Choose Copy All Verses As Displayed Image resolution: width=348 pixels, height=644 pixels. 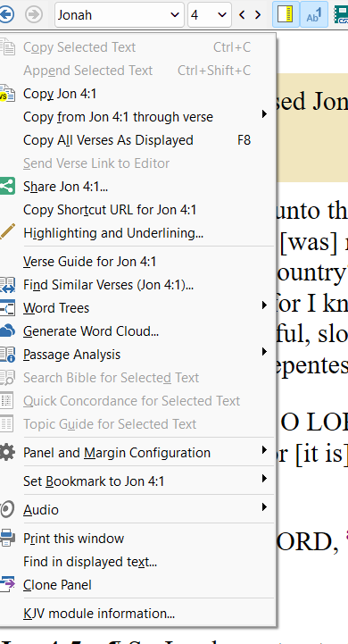tap(137, 140)
